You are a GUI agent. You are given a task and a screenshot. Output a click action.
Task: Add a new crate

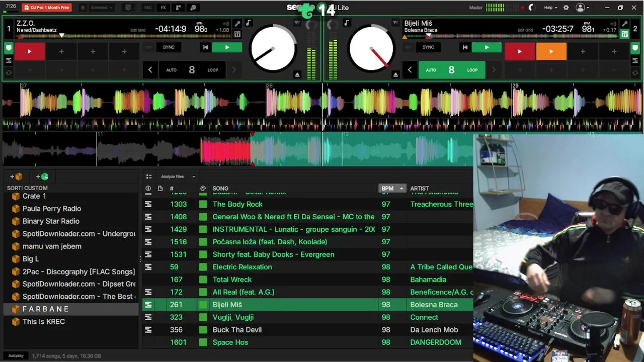(16, 176)
